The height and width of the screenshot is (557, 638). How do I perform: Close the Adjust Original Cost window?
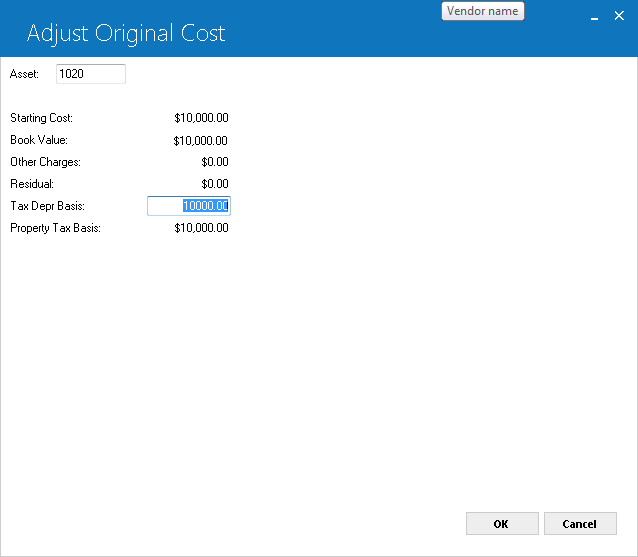(x=619, y=16)
